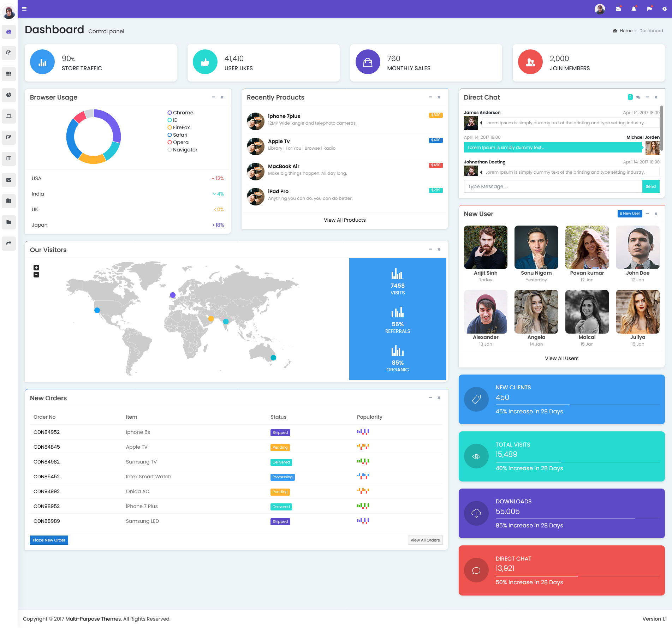Click the compose/edit pencil icon in sidebar
This screenshot has height=628, width=672.
pyautogui.click(x=9, y=138)
